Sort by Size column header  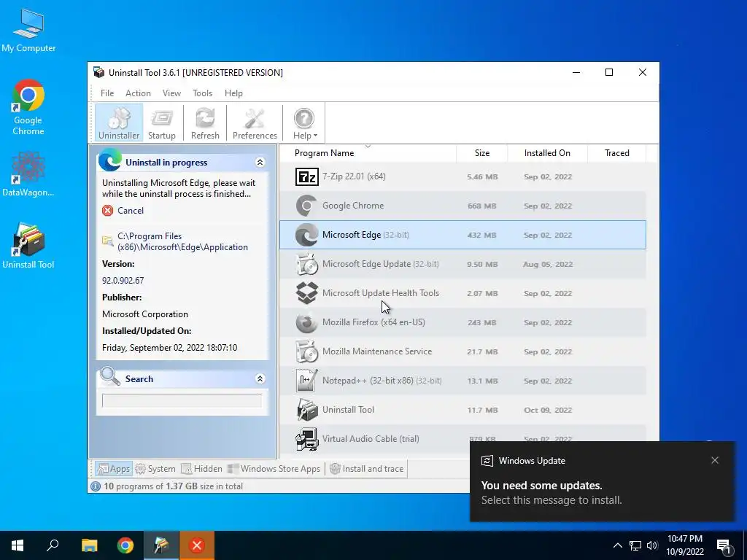482,153
